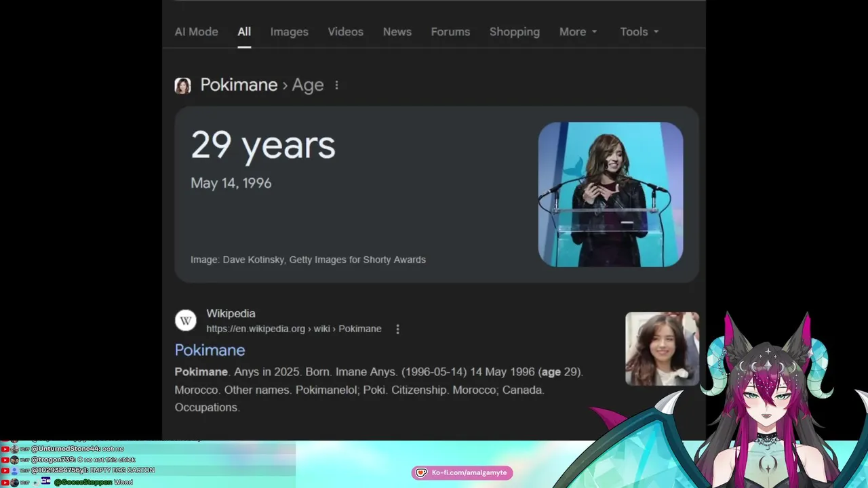Click the Wikipedia result snippet text
This screenshot has height=488, width=868.
[x=379, y=390]
